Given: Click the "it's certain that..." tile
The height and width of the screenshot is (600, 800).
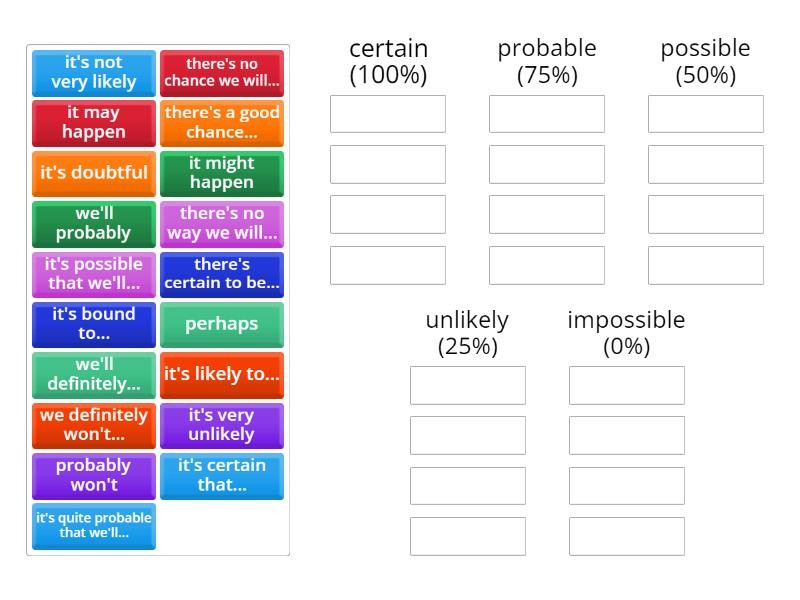Looking at the screenshot, I should point(221,475).
